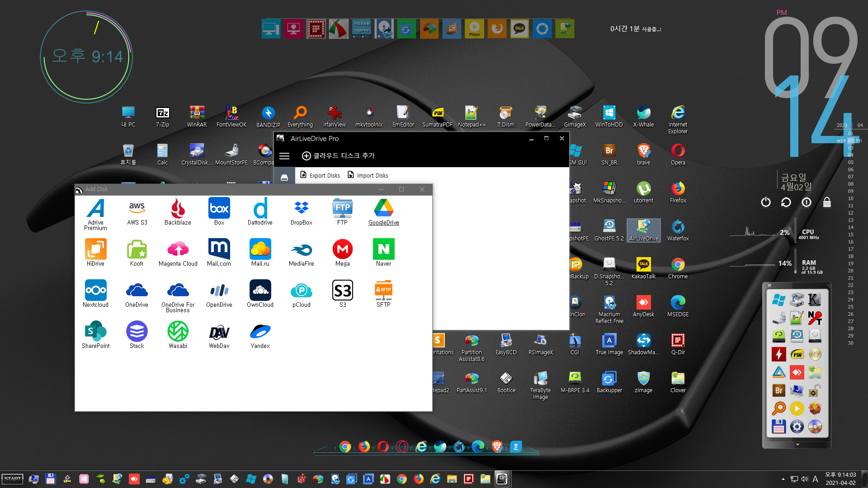868x488 pixels.
Task: Open disks sidebar icon in AirLiveDrive
Action: click(284, 178)
